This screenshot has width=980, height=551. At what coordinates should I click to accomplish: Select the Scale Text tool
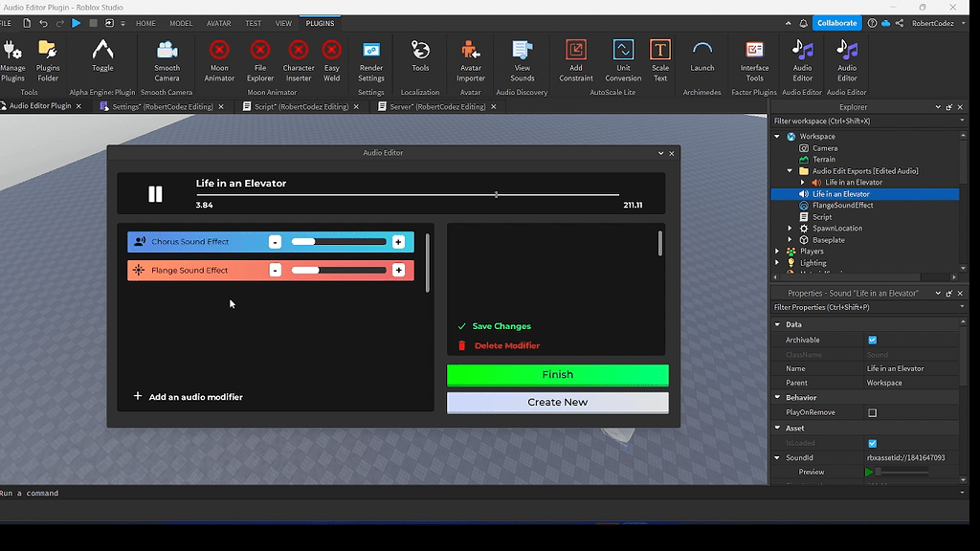[660, 60]
